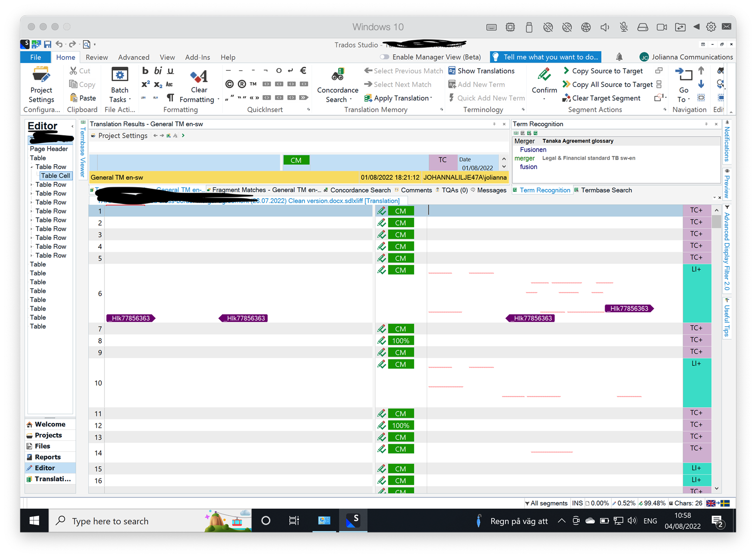Screen dimensions: 756x557
Task: Paste from the clipboard
Action: (x=83, y=98)
